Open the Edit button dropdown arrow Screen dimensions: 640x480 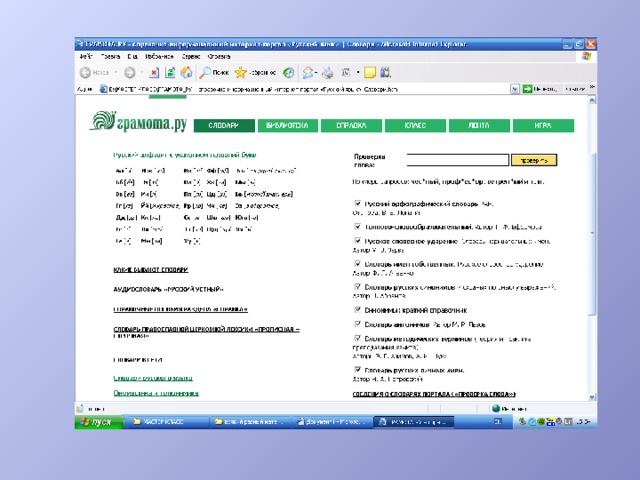tap(358, 73)
